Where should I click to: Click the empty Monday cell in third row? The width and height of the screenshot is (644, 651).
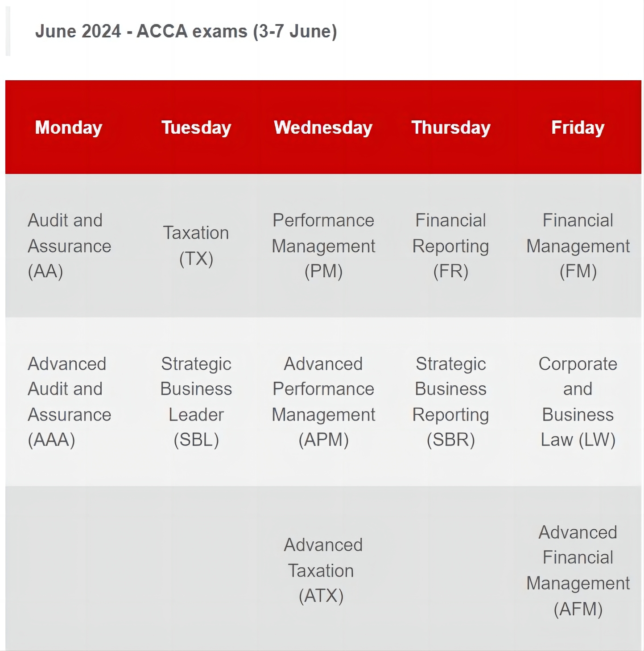[69, 569]
